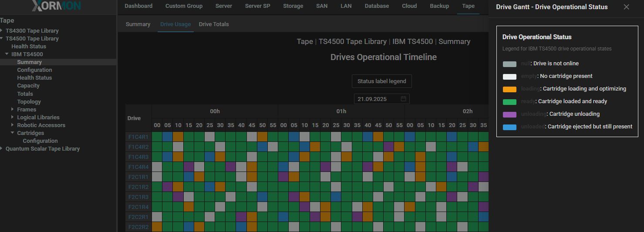Open the LAN tab
This screenshot has height=232, width=644.
tap(346, 6)
